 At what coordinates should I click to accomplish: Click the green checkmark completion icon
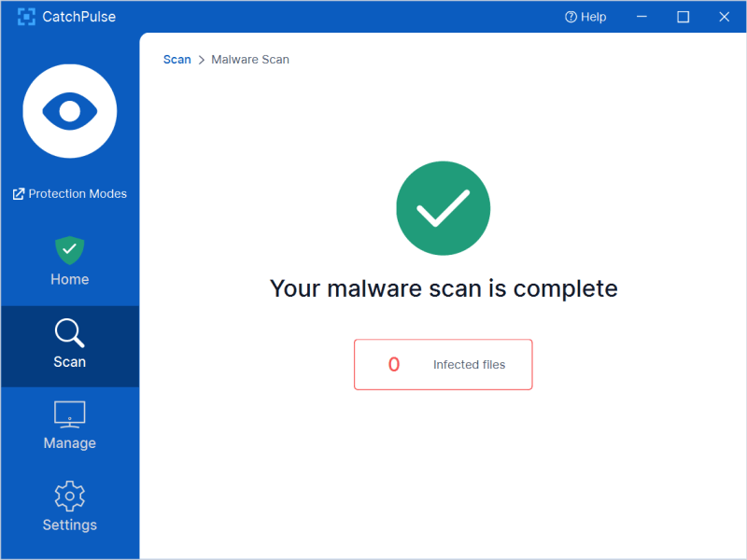coord(443,208)
